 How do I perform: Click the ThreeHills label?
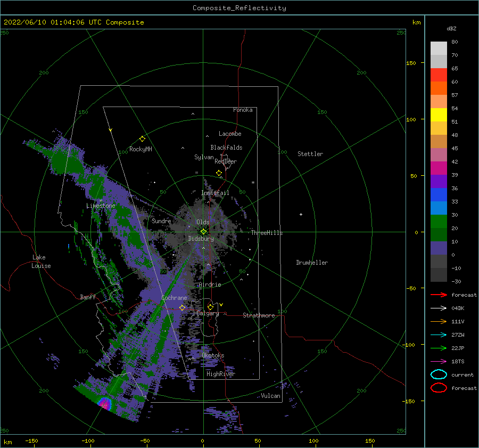click(267, 233)
